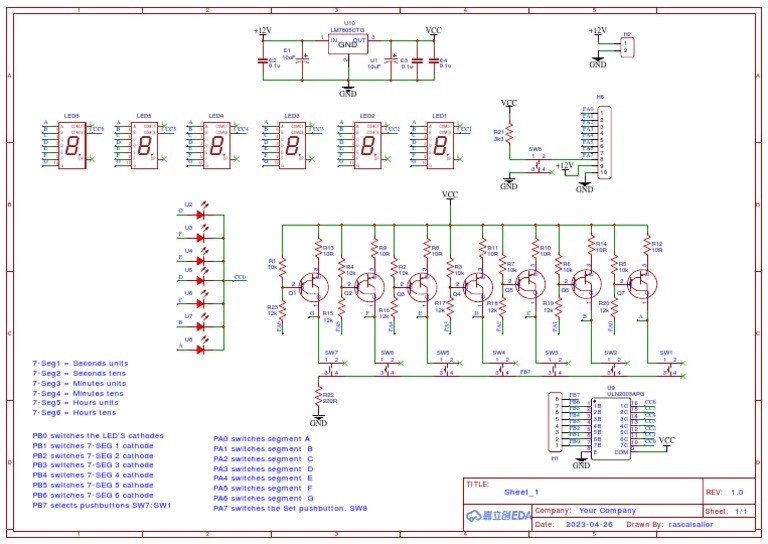Select note 'PB4 switches 7-SEG 4 cathode'
This screenshot has width=768, height=544.
click(93, 475)
